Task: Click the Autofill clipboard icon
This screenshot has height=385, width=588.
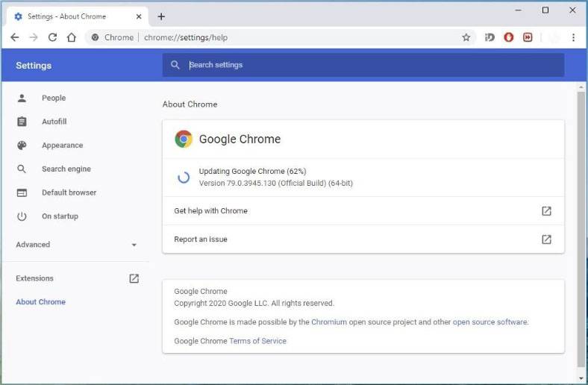Action: coord(22,122)
